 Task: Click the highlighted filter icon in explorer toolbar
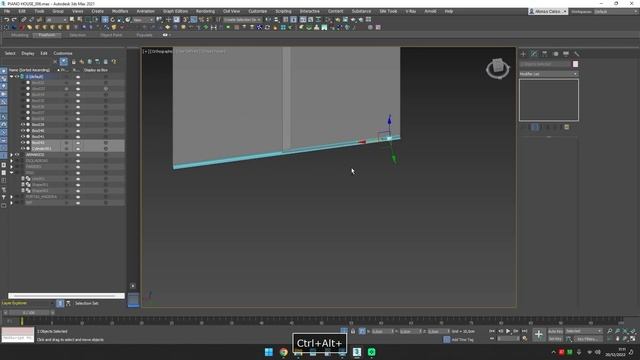pyautogui.click(x=64, y=62)
